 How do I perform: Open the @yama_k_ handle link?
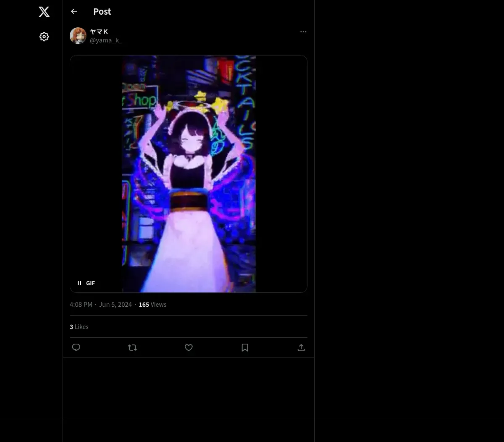click(106, 40)
